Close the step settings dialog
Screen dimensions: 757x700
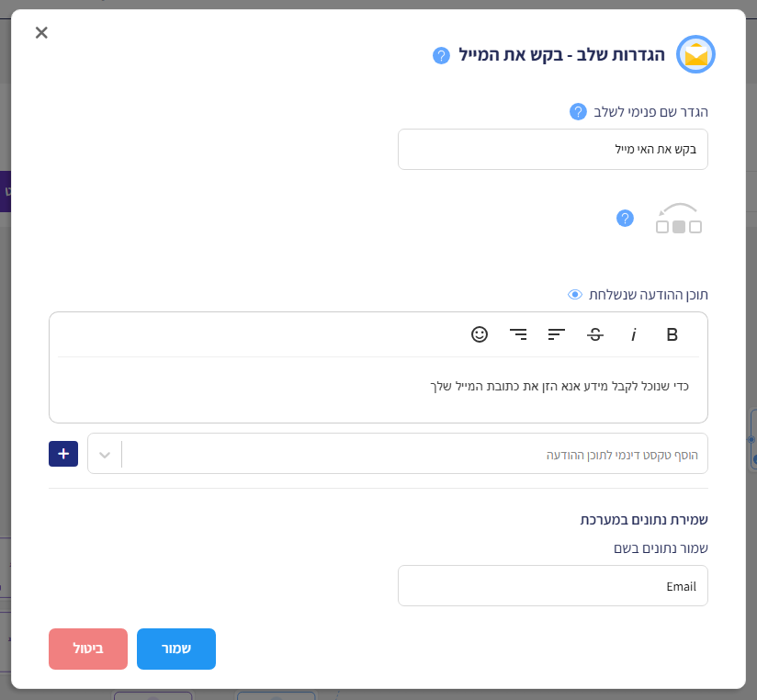pyautogui.click(x=41, y=33)
